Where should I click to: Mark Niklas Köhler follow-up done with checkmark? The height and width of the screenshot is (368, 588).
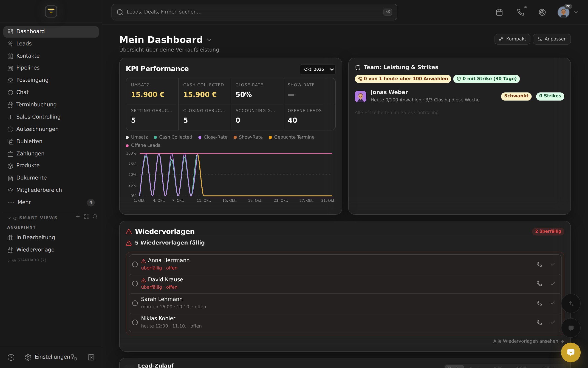(553, 322)
